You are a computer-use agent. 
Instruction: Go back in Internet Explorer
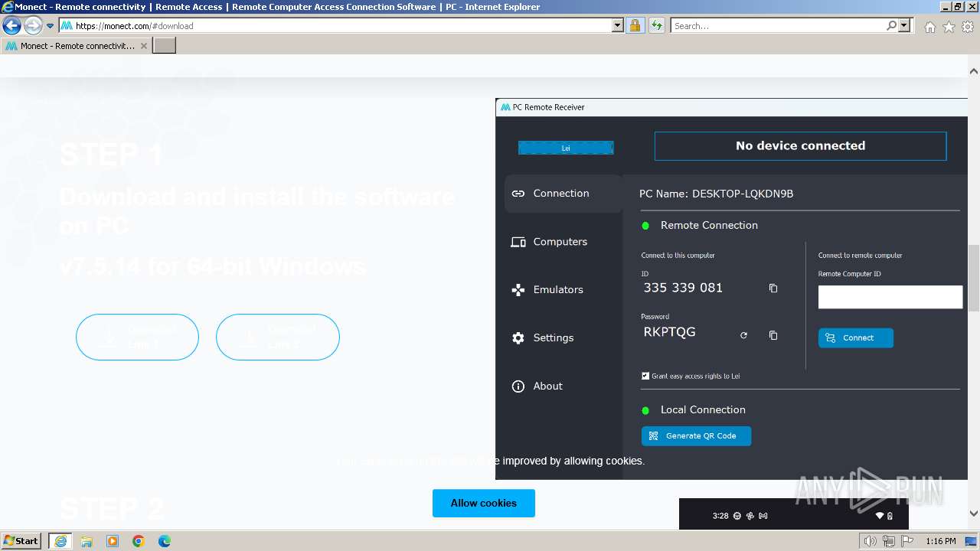(11, 26)
